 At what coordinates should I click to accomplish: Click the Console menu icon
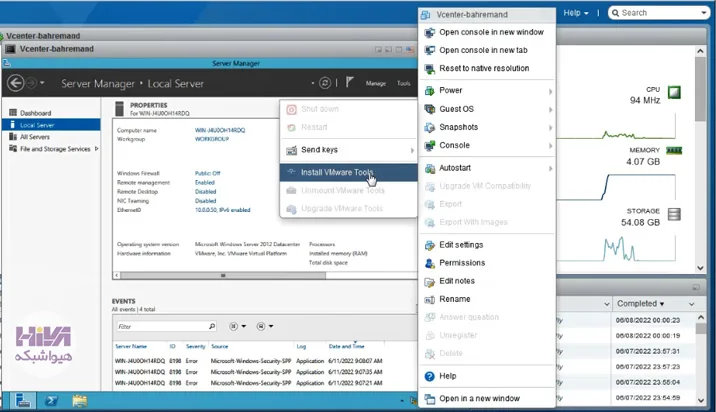click(429, 145)
